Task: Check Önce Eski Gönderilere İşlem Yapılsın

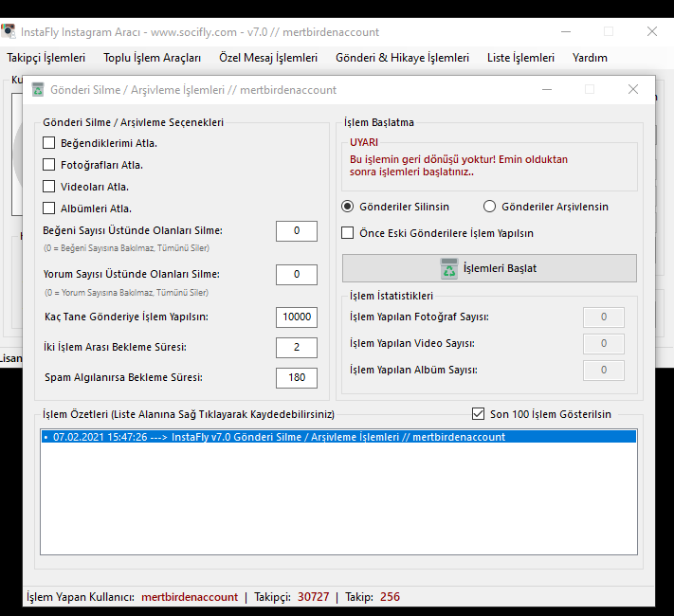Action: coord(347,233)
